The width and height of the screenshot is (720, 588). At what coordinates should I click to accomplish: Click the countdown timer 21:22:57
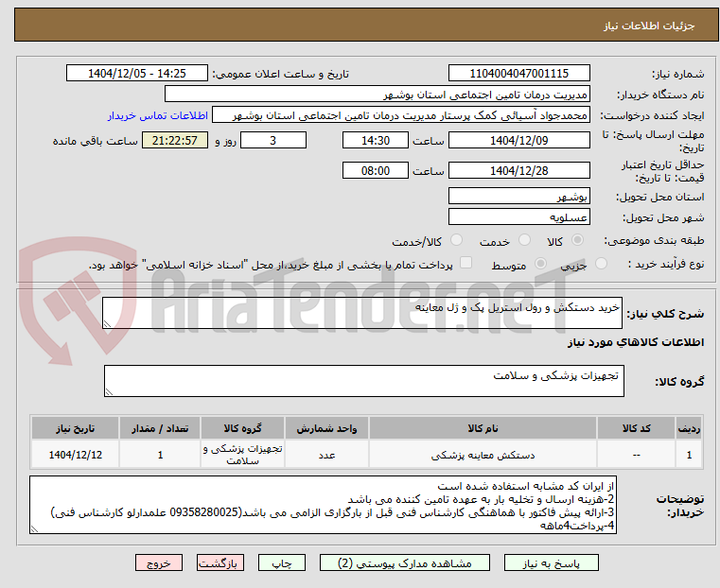pos(174,140)
